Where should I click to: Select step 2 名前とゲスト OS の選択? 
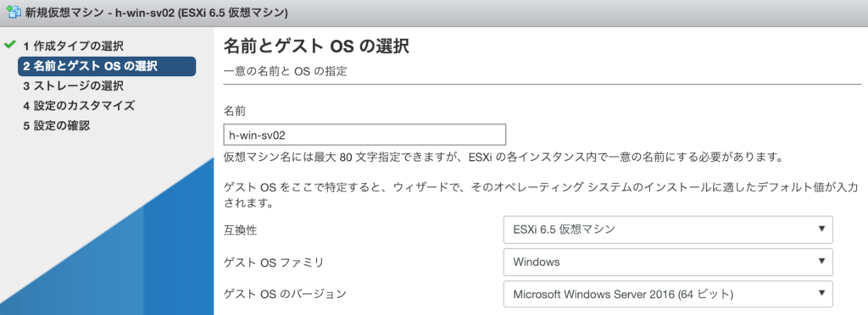[x=107, y=66]
